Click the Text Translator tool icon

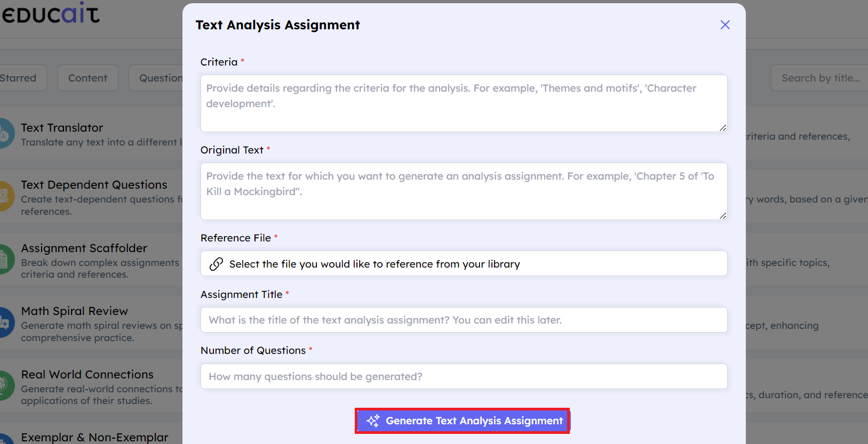pos(5,134)
